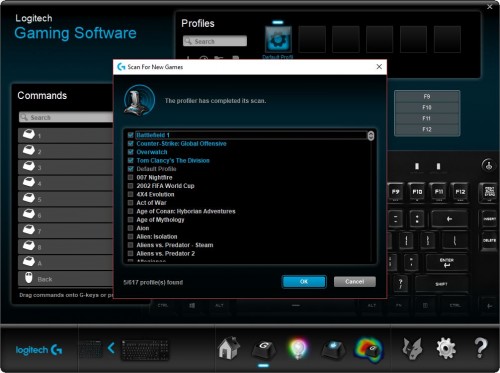This screenshot has width=500, height=373.
Task: Select Aliens vs. Predator - Steam entry
Action: [x=175, y=245]
